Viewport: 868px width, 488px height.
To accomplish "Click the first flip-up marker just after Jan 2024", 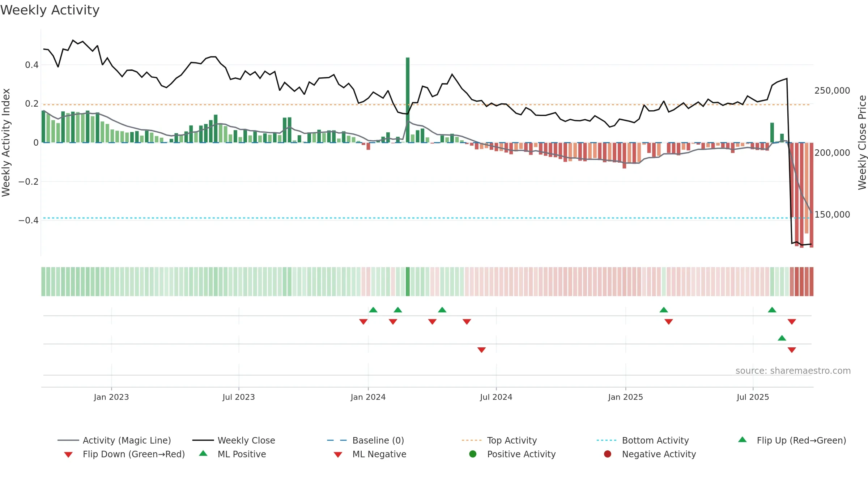I will (x=373, y=310).
